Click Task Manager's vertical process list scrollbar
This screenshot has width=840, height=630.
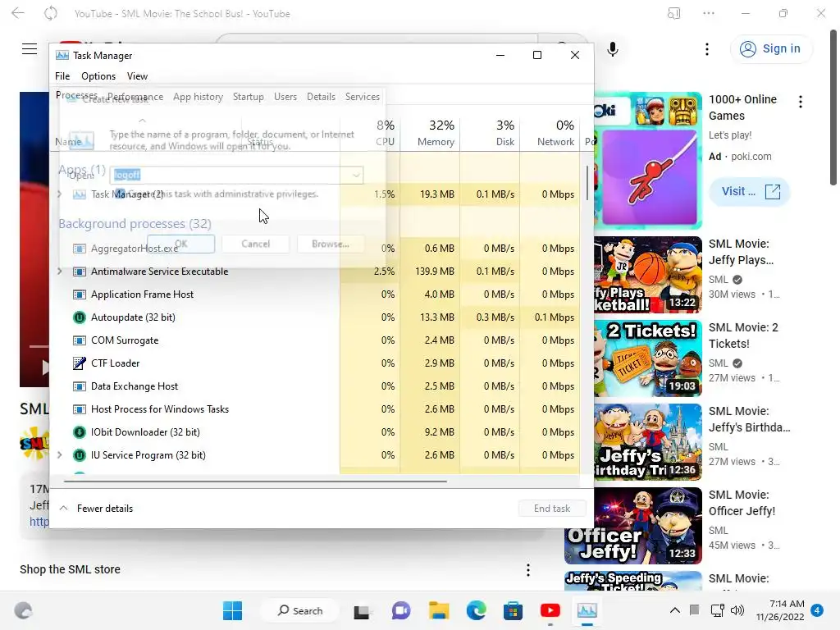point(587,182)
